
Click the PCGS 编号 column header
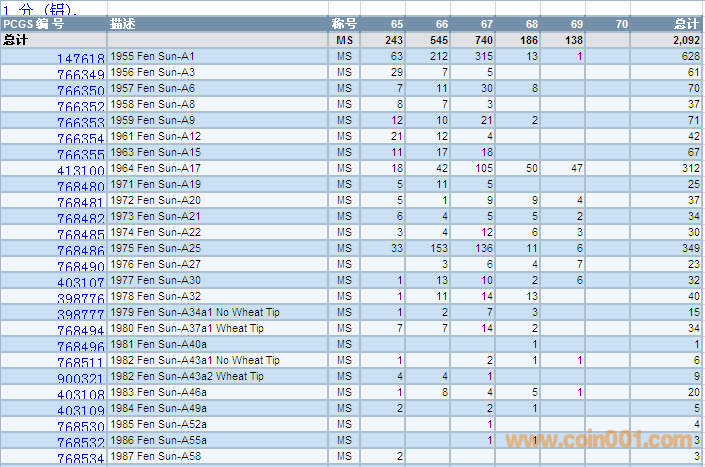click(33, 23)
